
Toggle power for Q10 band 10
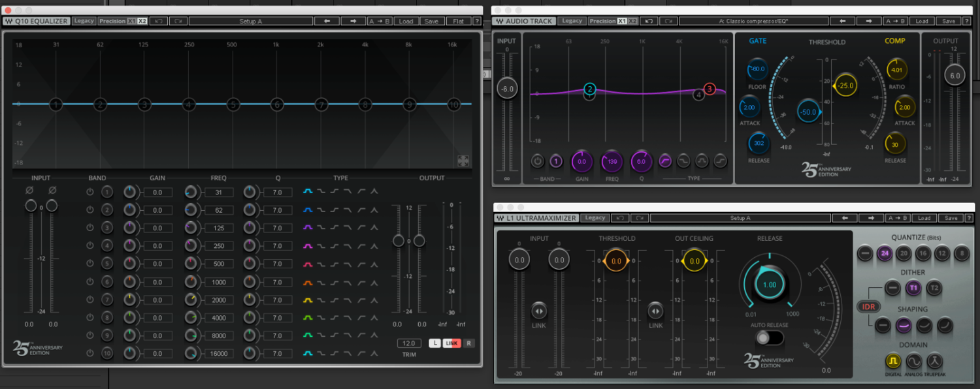click(90, 354)
